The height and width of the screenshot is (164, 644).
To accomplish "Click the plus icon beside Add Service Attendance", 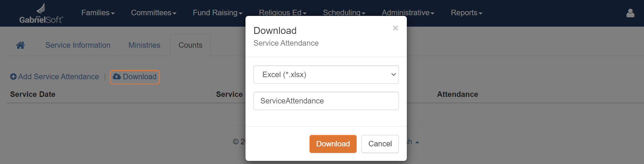I will pos(13,76).
